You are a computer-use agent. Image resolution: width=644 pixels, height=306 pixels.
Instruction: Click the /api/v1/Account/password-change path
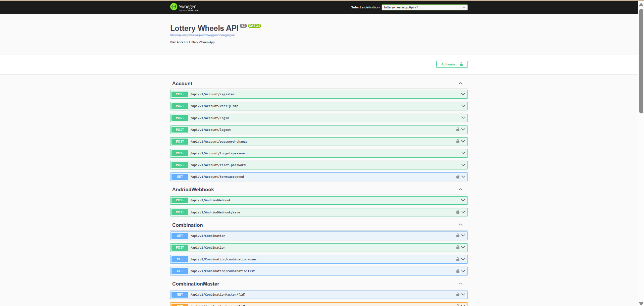point(219,142)
